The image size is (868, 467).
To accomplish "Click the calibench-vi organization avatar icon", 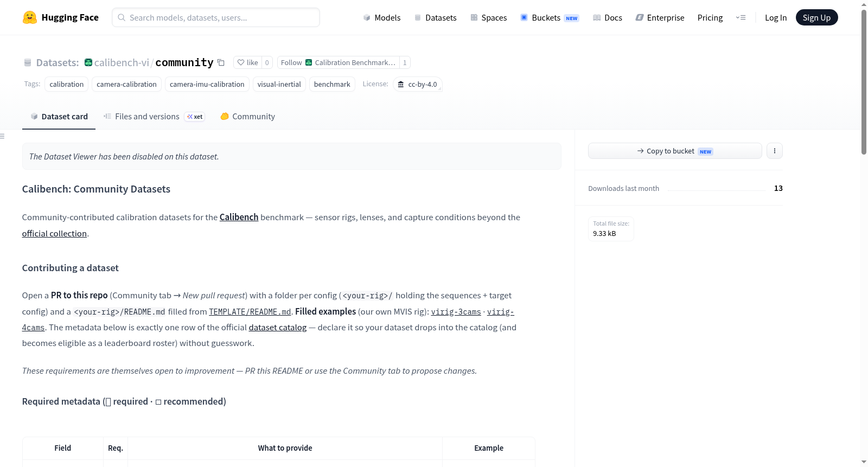I will [x=88, y=62].
